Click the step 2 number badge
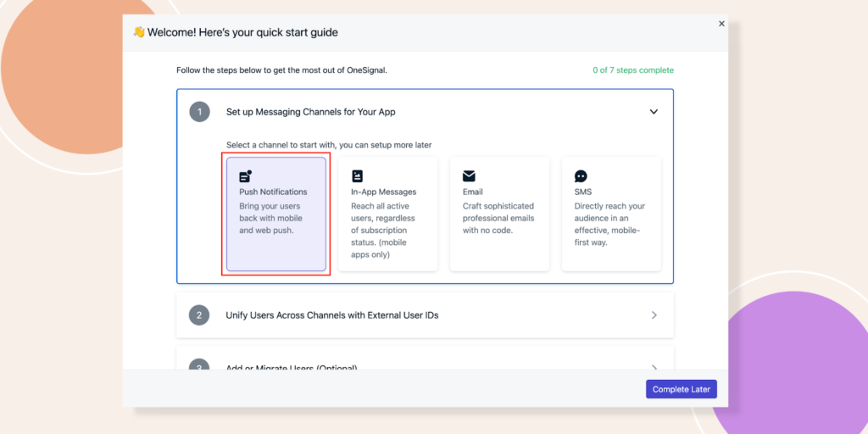 (199, 315)
